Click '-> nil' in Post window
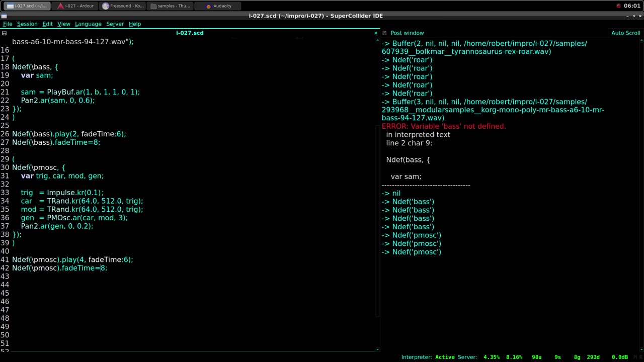This screenshot has height=362, width=644. coord(391,193)
